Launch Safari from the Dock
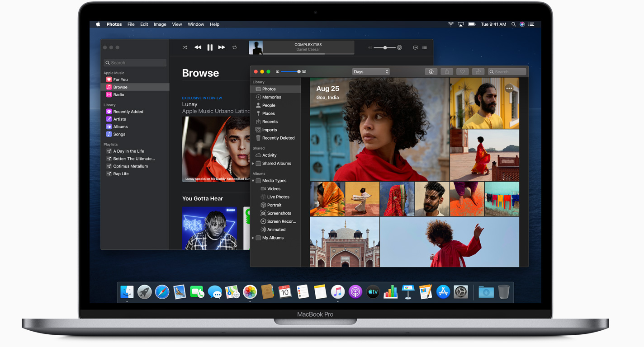644x347 pixels. pyautogui.click(x=162, y=292)
